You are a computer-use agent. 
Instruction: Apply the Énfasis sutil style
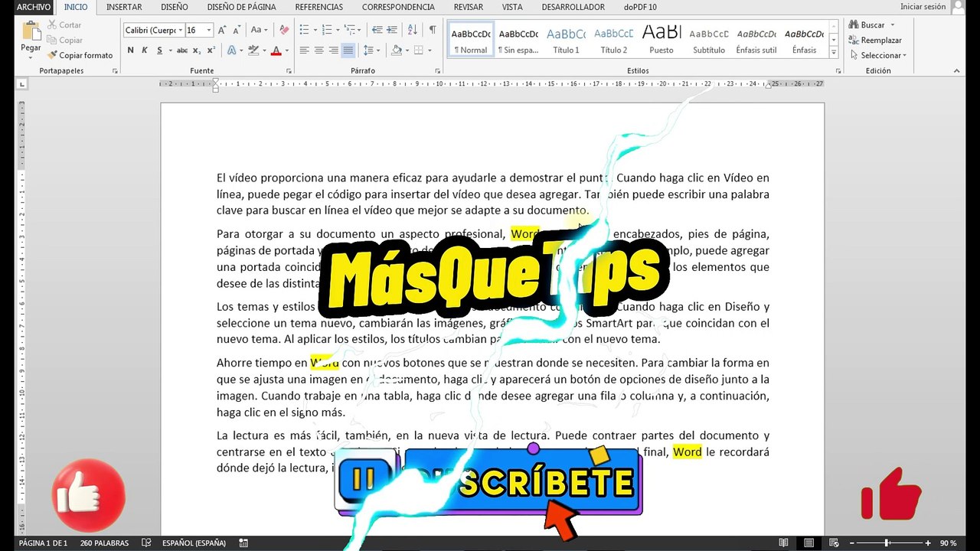(x=756, y=41)
